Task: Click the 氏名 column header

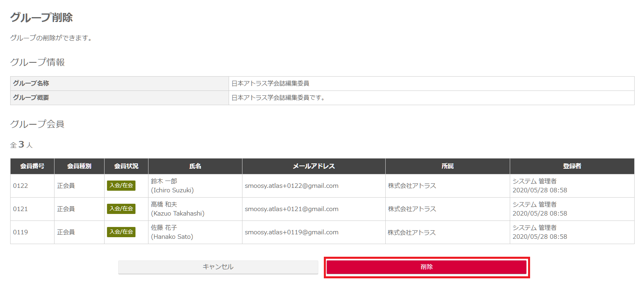Action: [195, 166]
